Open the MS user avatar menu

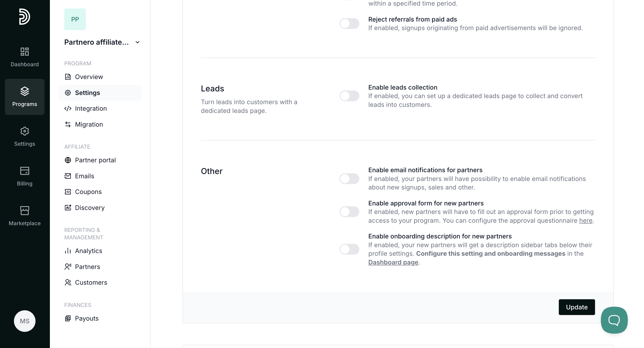24,321
